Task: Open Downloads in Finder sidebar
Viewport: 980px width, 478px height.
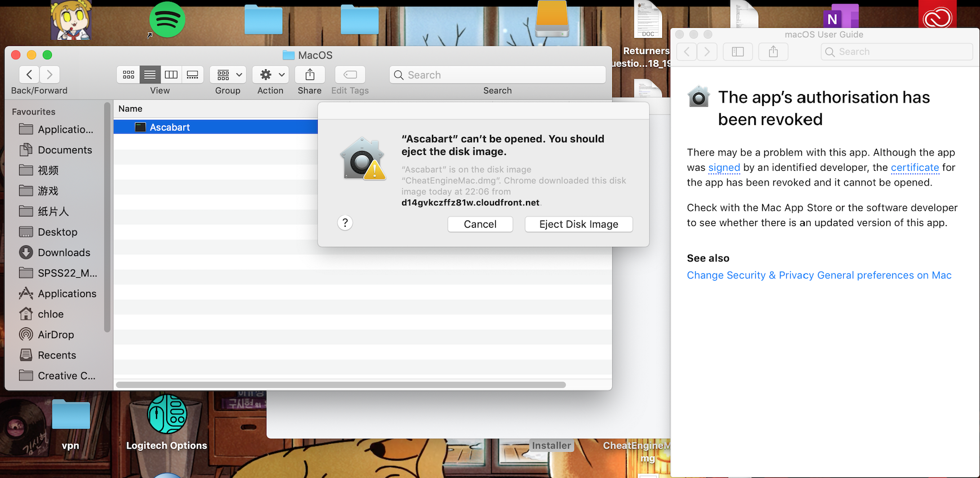Action: pyautogui.click(x=55, y=253)
